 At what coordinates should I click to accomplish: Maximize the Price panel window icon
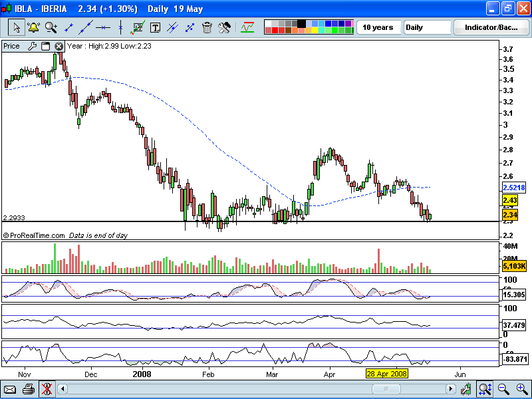click(x=45, y=46)
